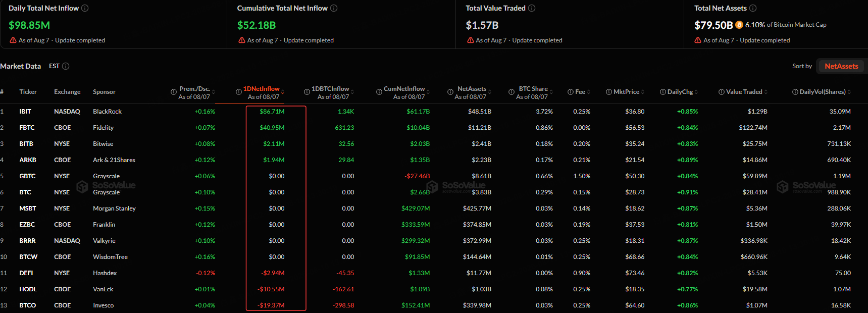
Task: Click the Ticker column header
Action: click(x=28, y=92)
